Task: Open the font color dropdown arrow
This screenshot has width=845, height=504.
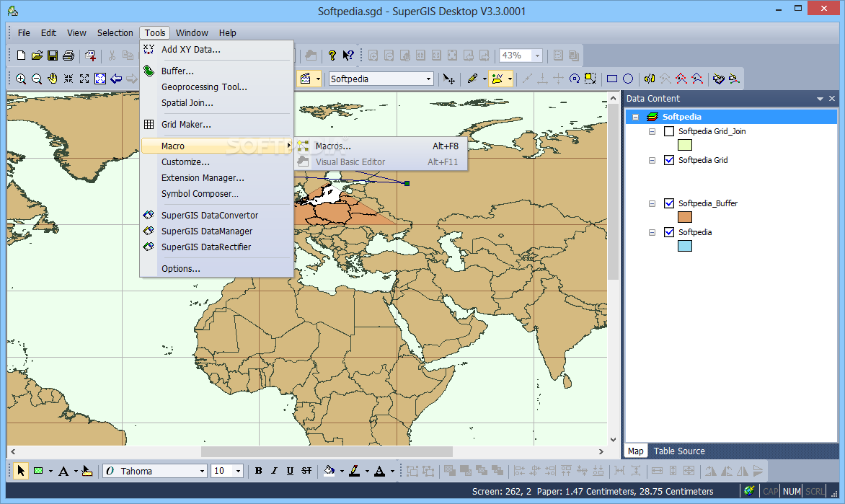Action: click(x=392, y=471)
